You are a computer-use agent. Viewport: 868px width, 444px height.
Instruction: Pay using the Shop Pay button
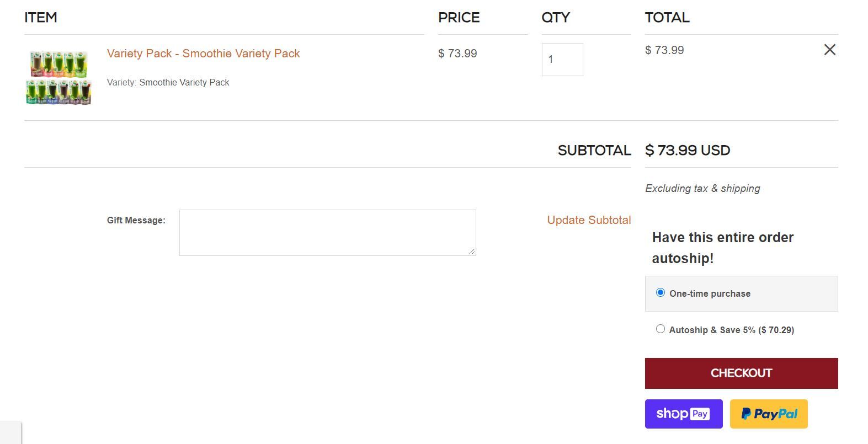684,414
